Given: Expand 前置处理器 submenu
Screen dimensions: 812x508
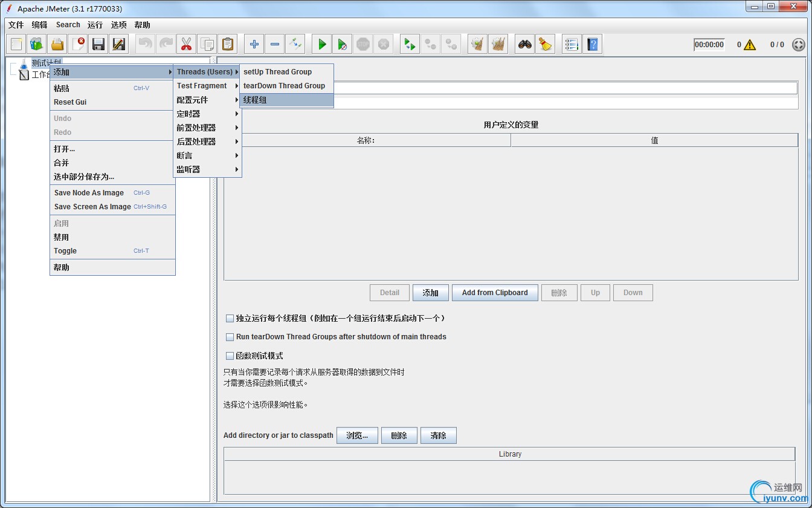Looking at the screenshot, I should pyautogui.click(x=207, y=128).
